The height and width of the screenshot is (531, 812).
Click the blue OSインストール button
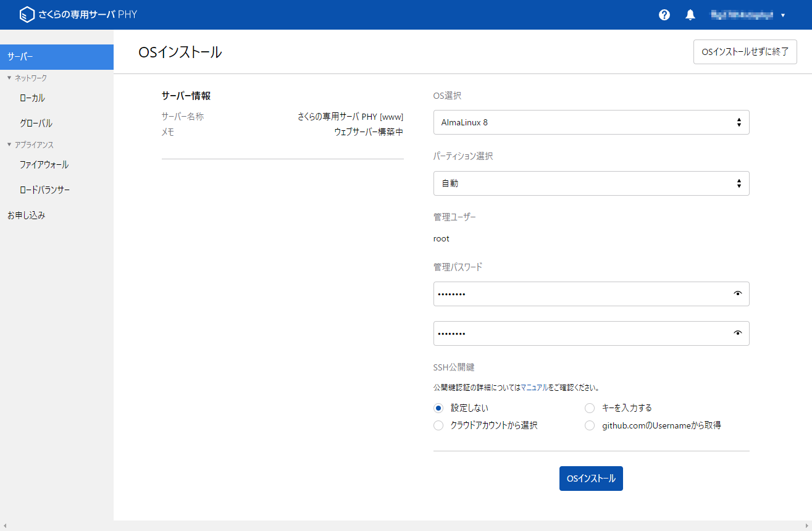point(591,479)
